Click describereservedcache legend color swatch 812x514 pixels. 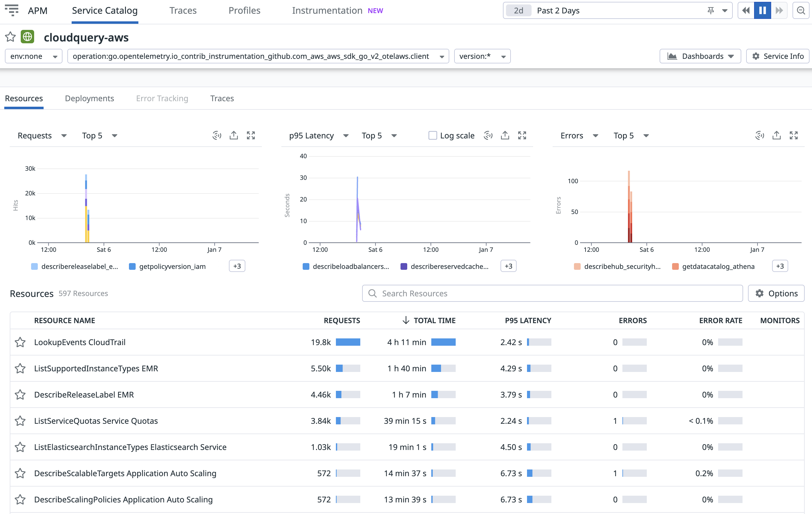pyautogui.click(x=404, y=266)
